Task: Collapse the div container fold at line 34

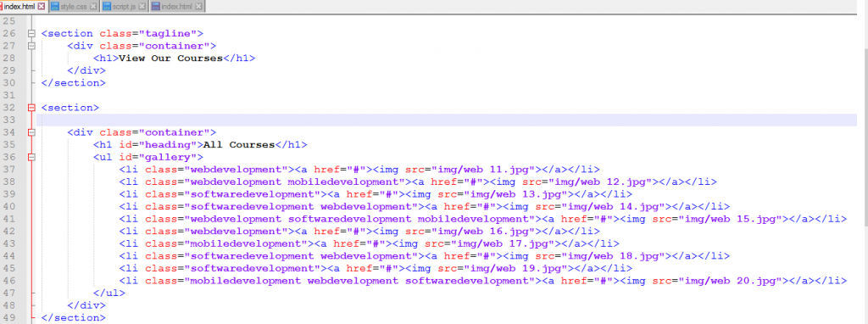Action: [31, 132]
